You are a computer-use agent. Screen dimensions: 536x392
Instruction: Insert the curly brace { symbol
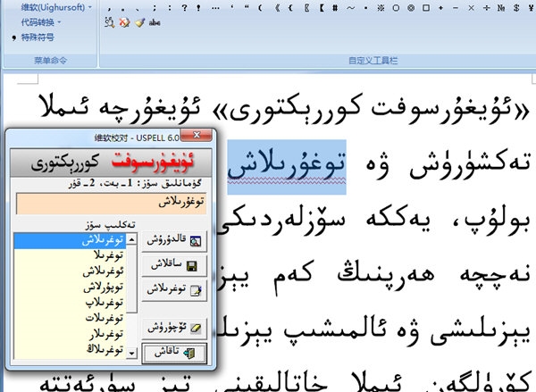pyautogui.click(x=290, y=8)
